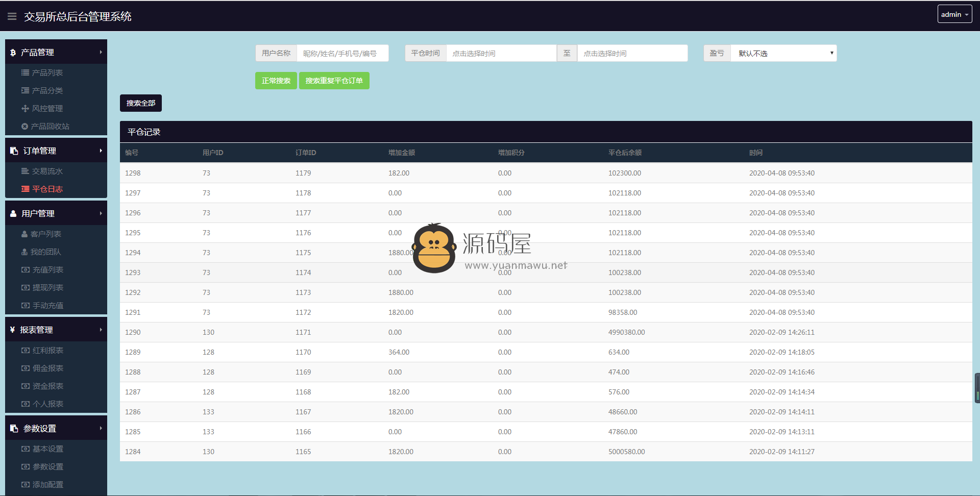The width and height of the screenshot is (980, 496).
Task: Go to 交易流水 page
Action: pos(47,171)
